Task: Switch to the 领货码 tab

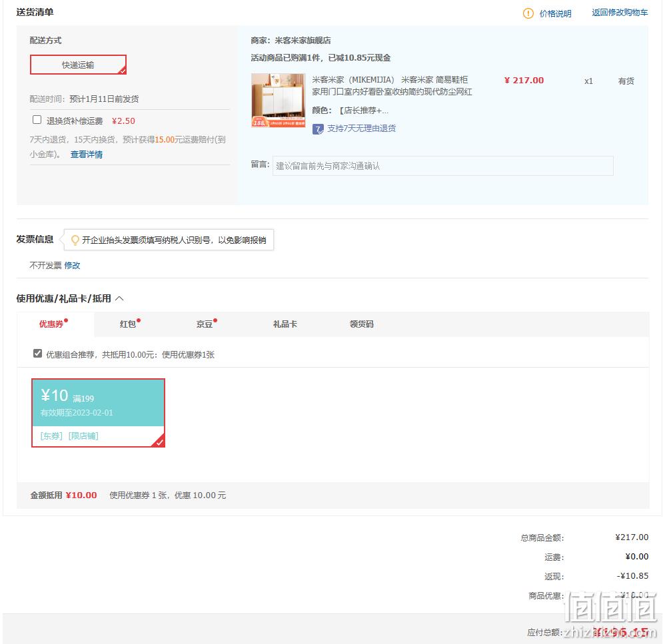Action: pos(362,324)
